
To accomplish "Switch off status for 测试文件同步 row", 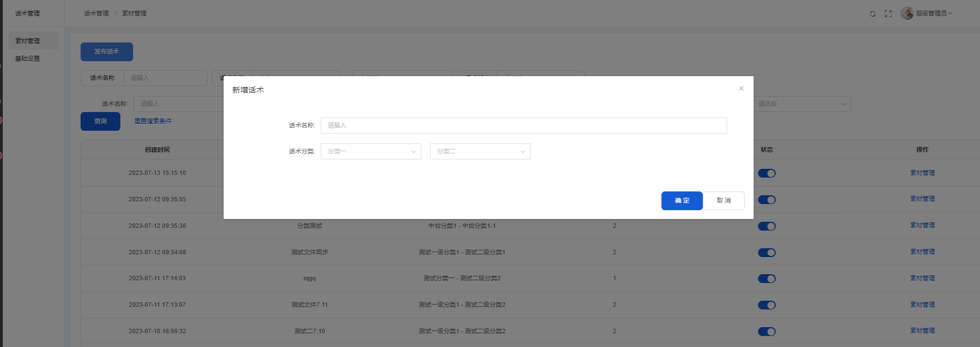I will tap(766, 253).
